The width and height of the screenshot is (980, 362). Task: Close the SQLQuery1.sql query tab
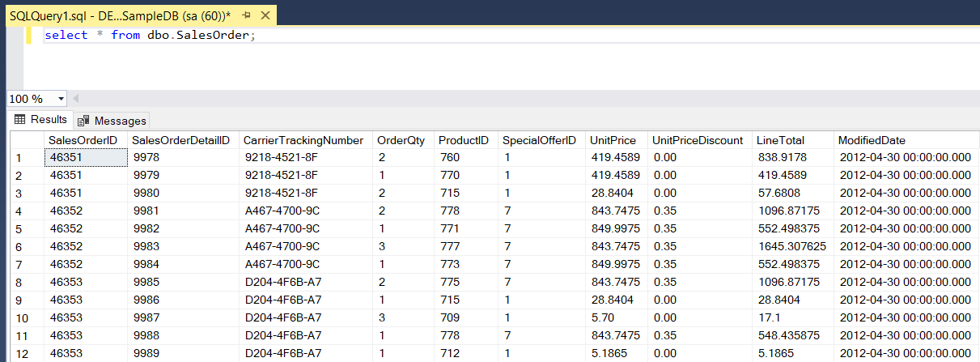[264, 16]
